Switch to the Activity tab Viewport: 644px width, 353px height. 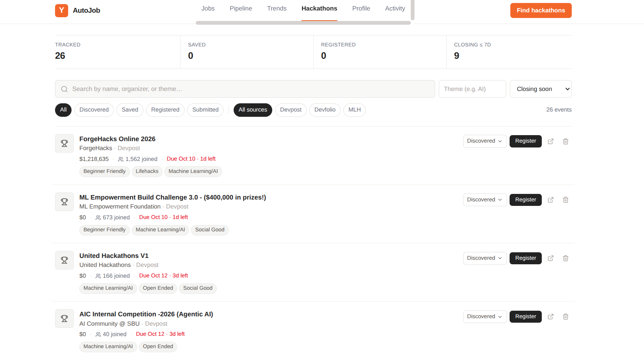pyautogui.click(x=395, y=9)
